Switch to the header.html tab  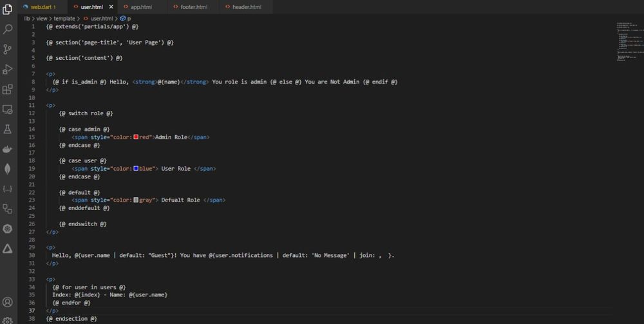click(247, 7)
